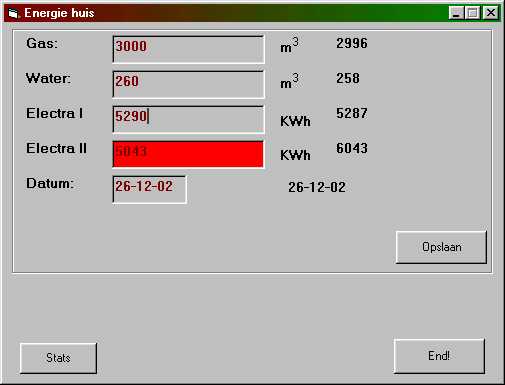Click the Datum input field showing 26-12-02
505x385 pixels.
point(150,189)
